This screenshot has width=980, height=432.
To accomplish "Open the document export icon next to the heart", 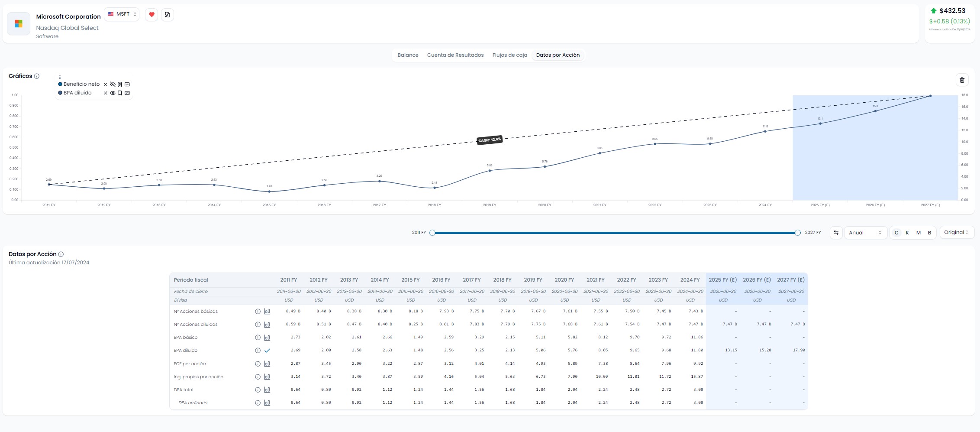I will pyautogui.click(x=168, y=15).
